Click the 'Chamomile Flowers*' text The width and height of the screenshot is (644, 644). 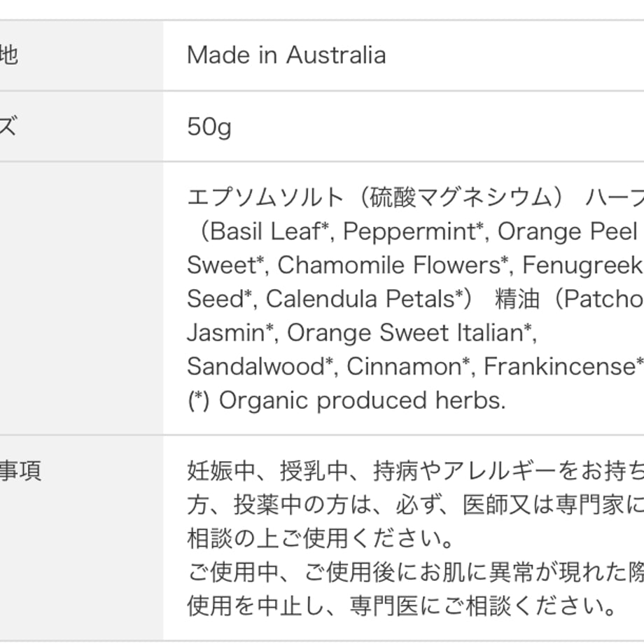point(393,265)
